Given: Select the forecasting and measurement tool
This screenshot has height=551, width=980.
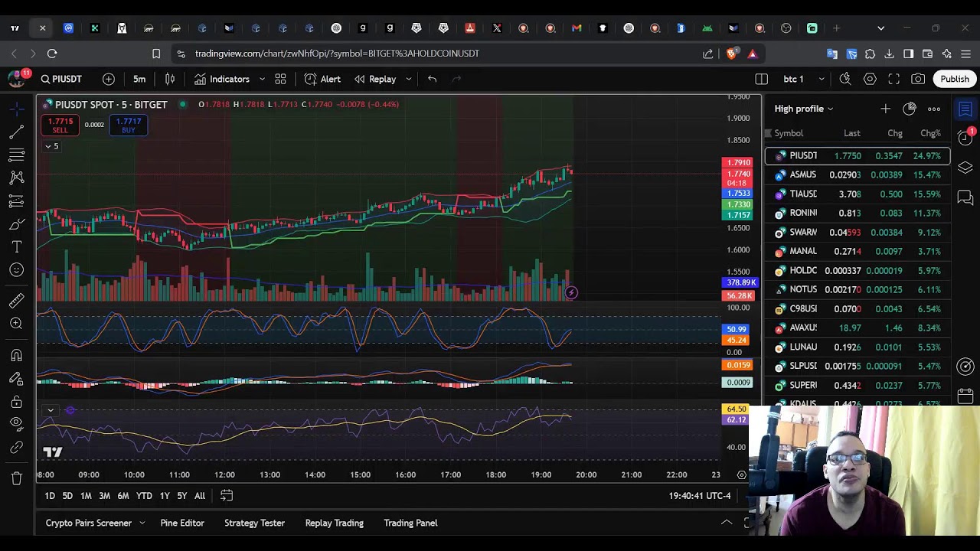Looking at the screenshot, I should [17, 201].
